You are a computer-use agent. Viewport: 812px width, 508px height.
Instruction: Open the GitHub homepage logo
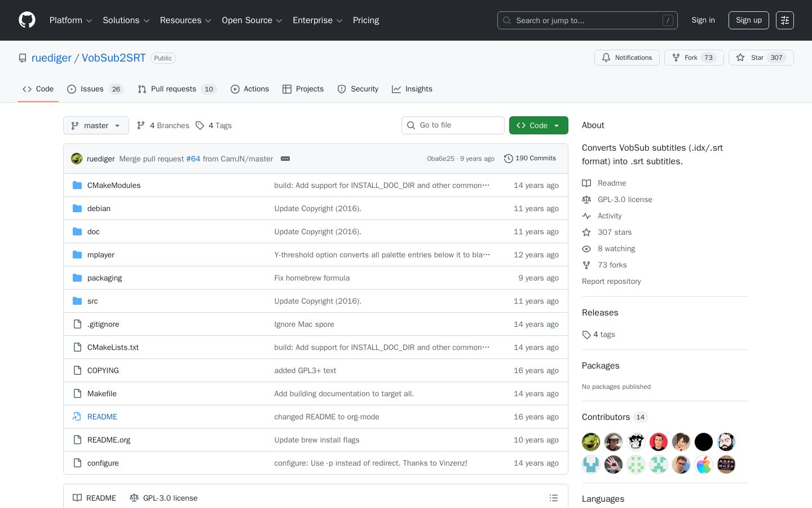pos(27,20)
